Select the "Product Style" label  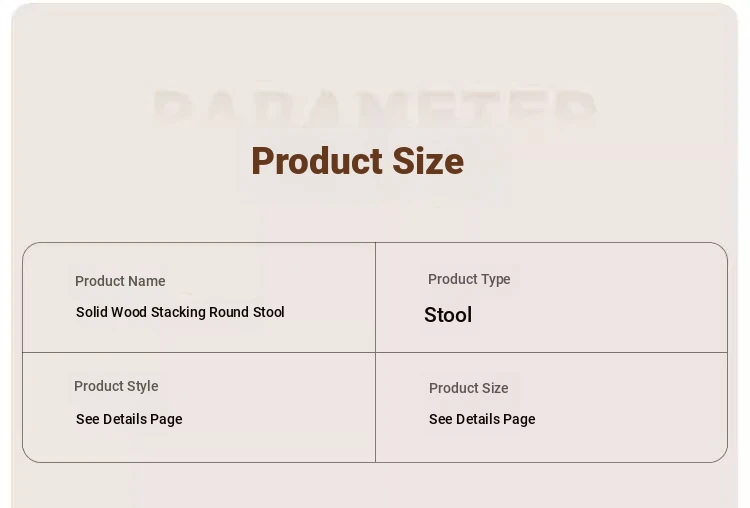(116, 386)
